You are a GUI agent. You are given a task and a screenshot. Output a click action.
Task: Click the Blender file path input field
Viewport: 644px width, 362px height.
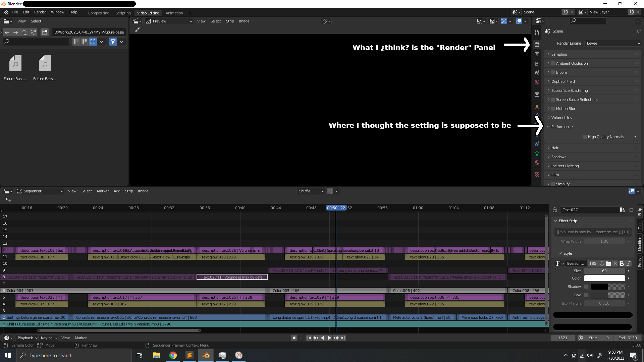click(89, 32)
